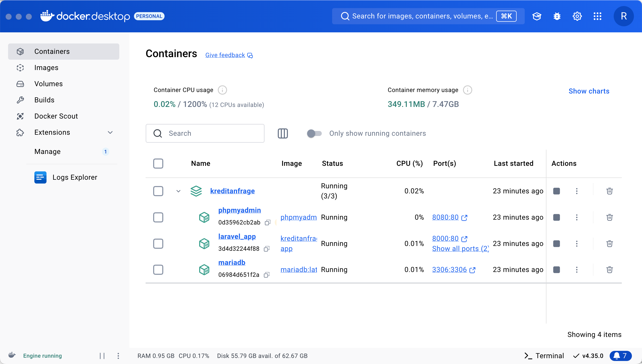
Task: Go to Images in the sidebar
Action: (x=64, y=68)
